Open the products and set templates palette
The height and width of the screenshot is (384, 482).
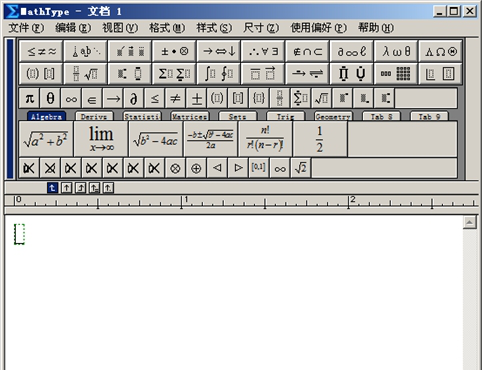click(352, 73)
